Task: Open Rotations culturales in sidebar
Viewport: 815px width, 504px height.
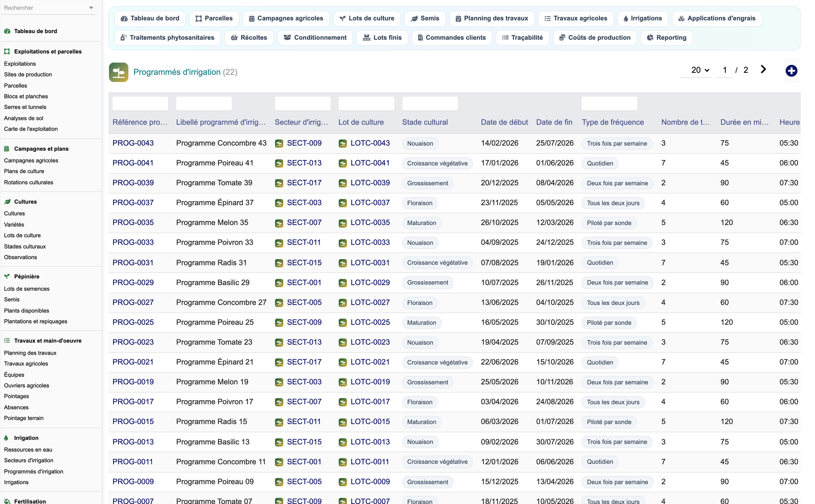Action: coord(28,182)
